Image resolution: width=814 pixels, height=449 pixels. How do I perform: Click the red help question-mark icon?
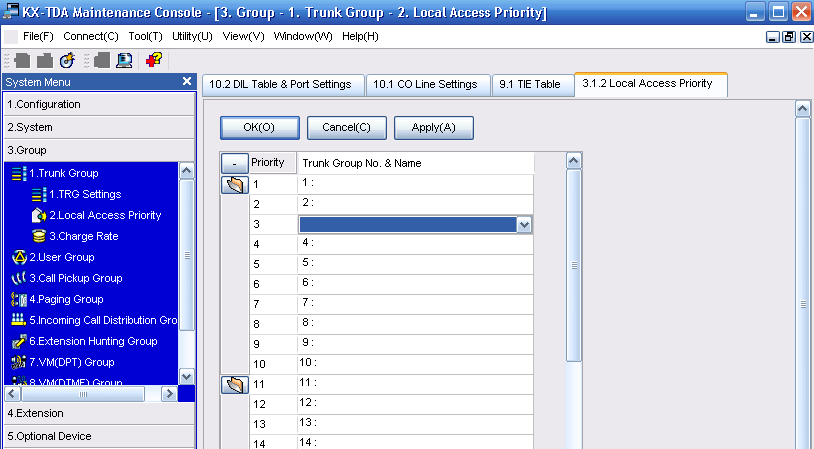pos(154,60)
